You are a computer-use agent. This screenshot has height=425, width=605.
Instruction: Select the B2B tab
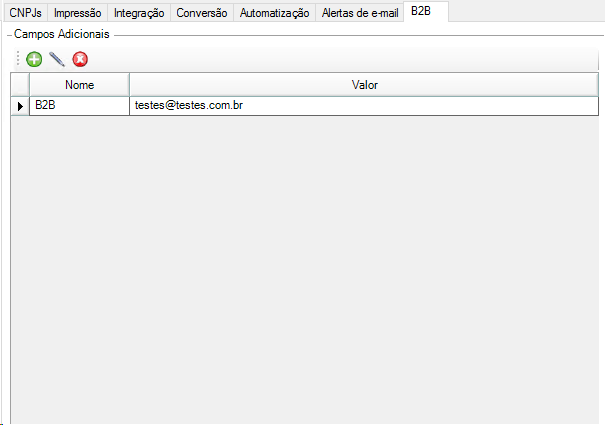pos(426,11)
